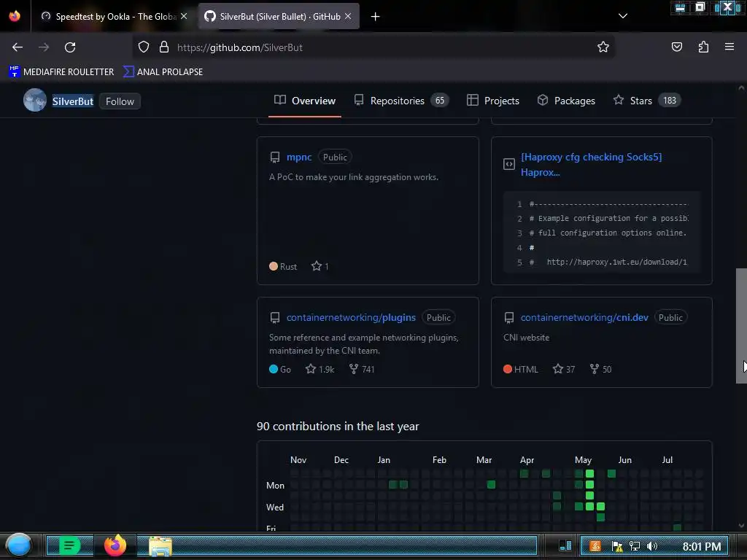This screenshot has height=560, width=747.
Task: Click the "90 contributions in the last year" heading
Action: coord(338,426)
